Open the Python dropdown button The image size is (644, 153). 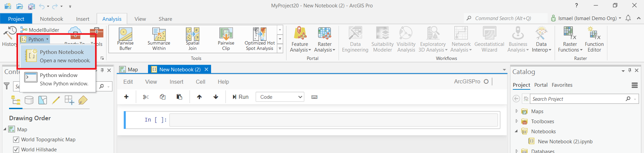35,39
